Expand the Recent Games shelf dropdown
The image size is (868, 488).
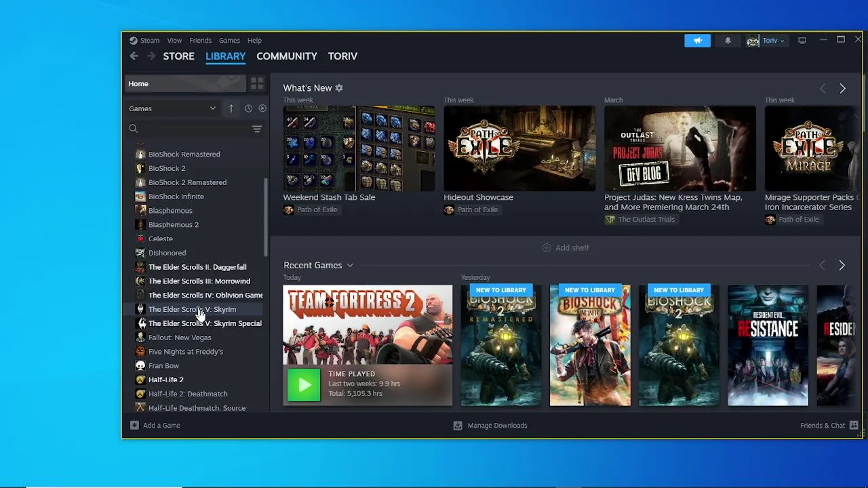click(350, 266)
